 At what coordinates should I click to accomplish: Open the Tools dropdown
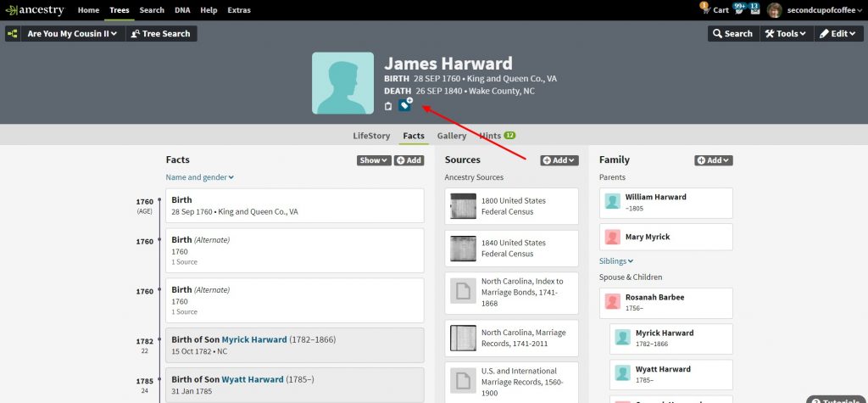(786, 34)
